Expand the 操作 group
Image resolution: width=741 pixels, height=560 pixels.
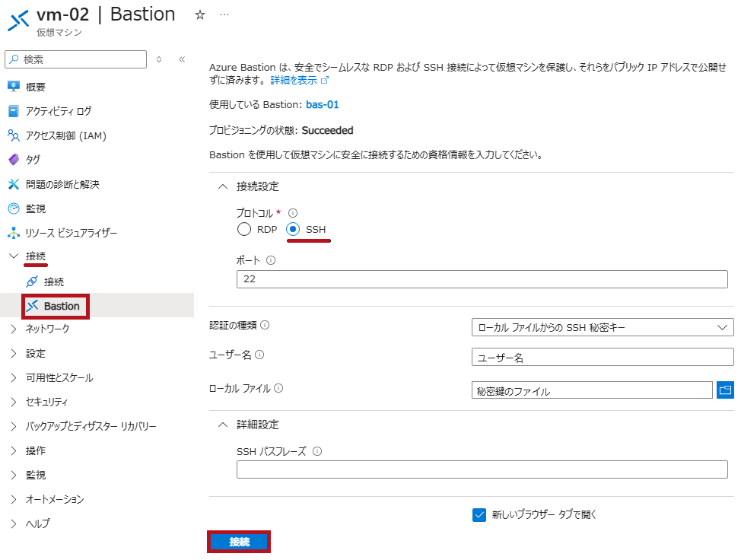[14, 450]
